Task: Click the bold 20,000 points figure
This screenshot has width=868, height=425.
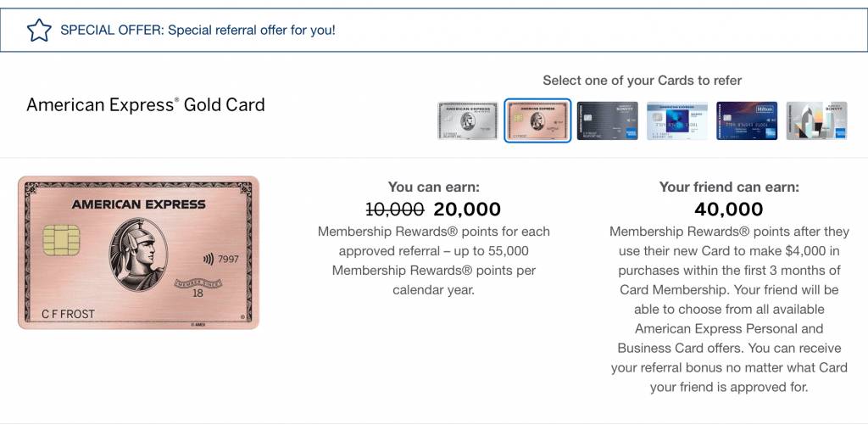Action: click(x=467, y=210)
